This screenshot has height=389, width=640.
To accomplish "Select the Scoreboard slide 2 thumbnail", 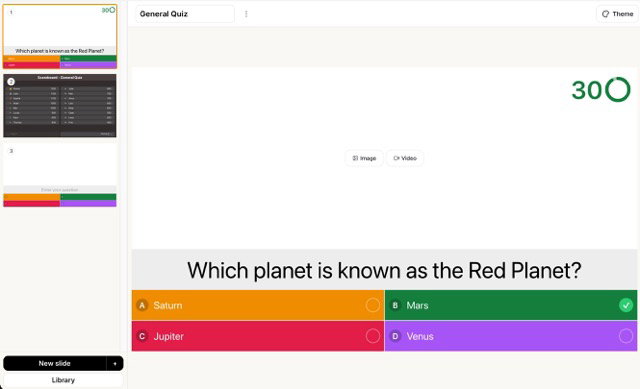I will (60, 106).
